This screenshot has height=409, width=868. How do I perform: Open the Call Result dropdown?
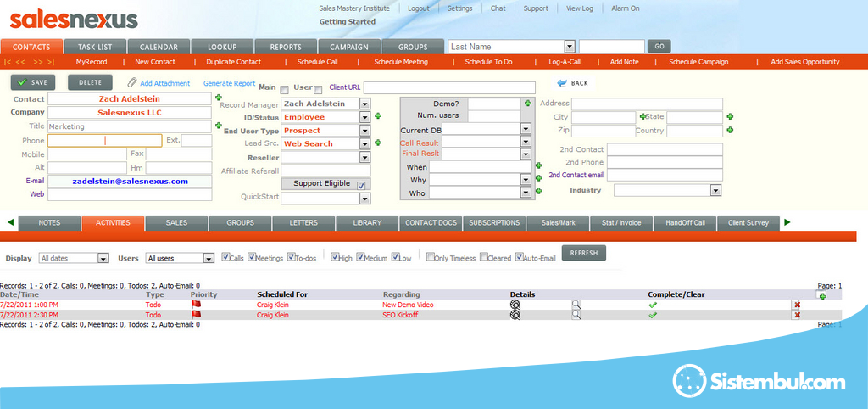[526, 142]
